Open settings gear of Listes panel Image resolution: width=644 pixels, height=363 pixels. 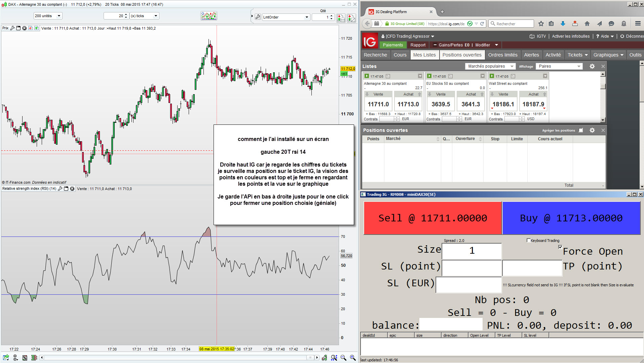[x=592, y=66]
